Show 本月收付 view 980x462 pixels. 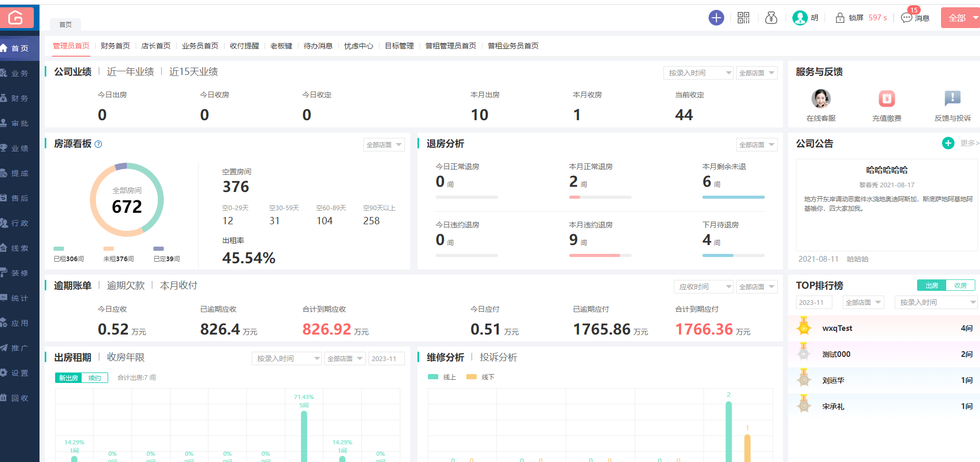click(x=179, y=286)
